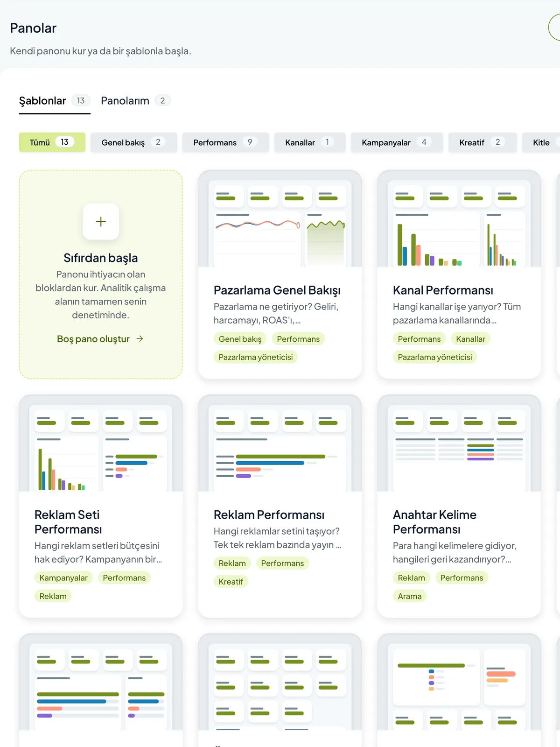Viewport: 560px width, 747px height.
Task: Filter templates by Kreatif
Action: point(483,142)
